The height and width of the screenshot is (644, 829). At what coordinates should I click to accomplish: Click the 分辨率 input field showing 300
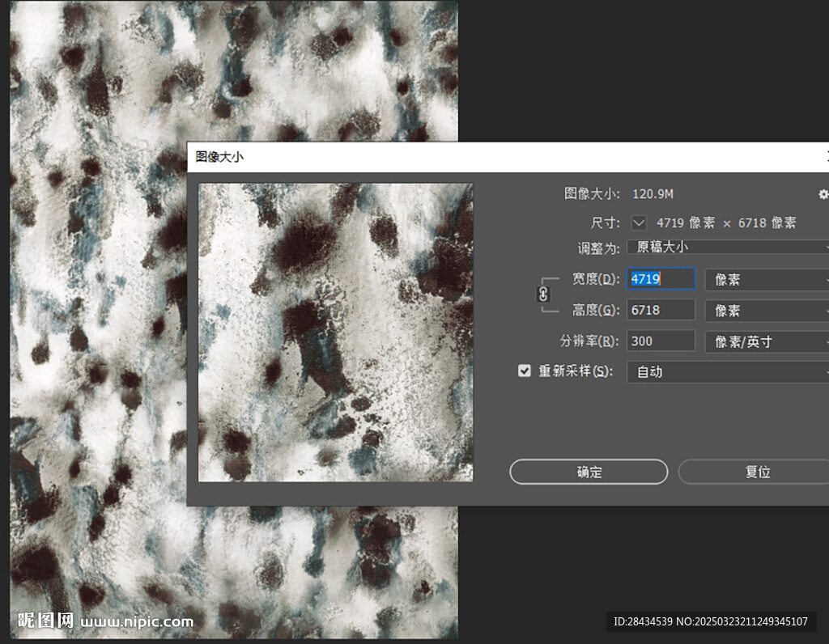click(661, 341)
